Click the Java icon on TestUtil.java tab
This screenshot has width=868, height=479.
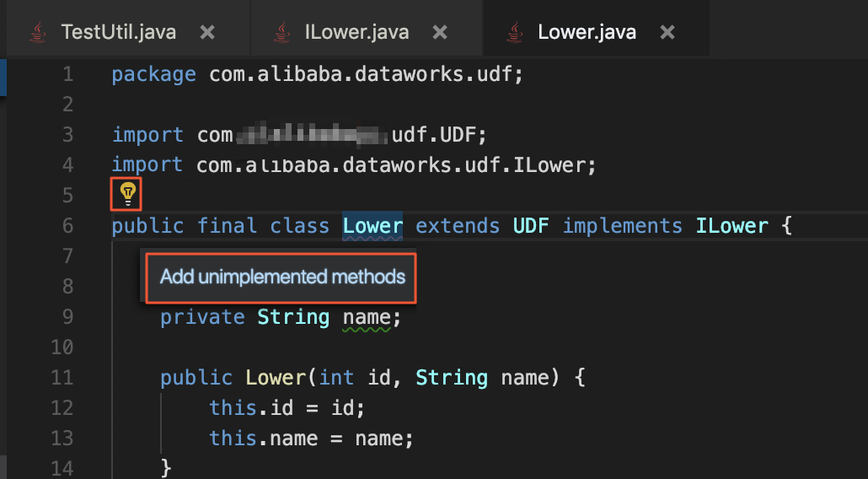38,33
